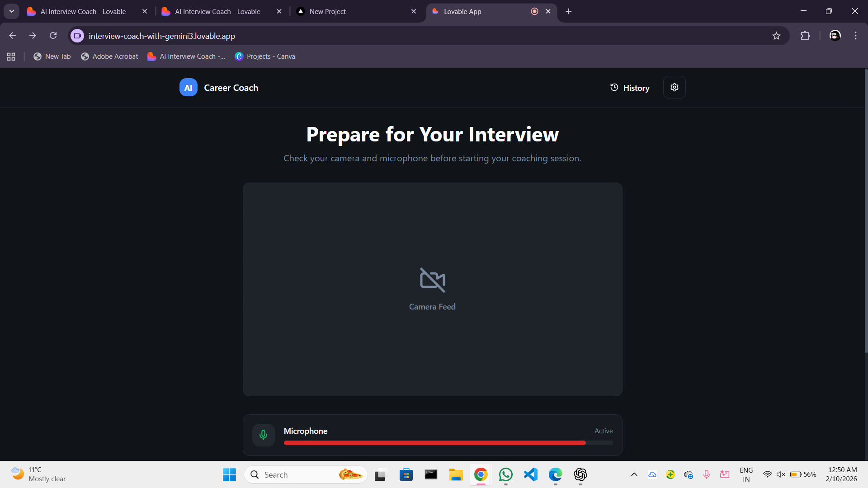Bookmark this page with the star icon
The image size is (868, 488).
[x=776, y=36]
